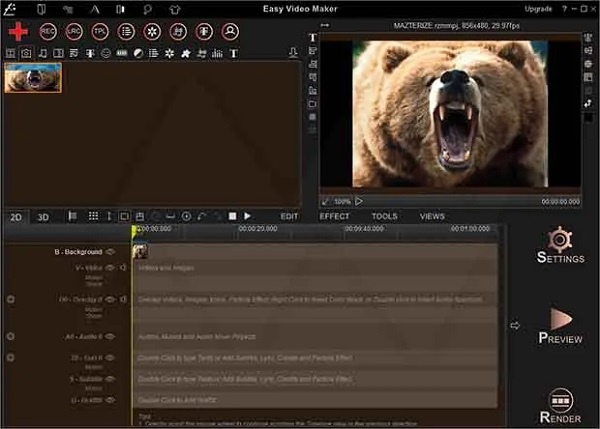Screen dimensions: 600x429
Task: Click the letter A icon in title bar
Action: pyautogui.click(x=95, y=9)
